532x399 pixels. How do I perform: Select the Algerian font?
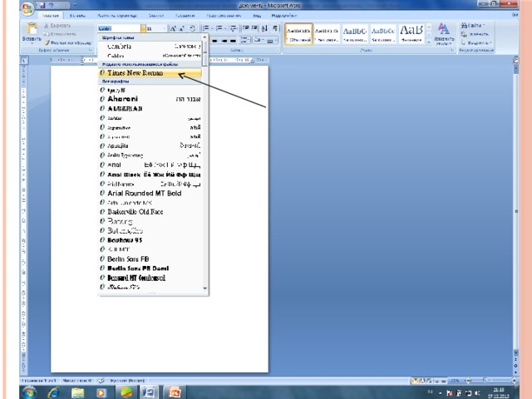pyautogui.click(x=150, y=109)
